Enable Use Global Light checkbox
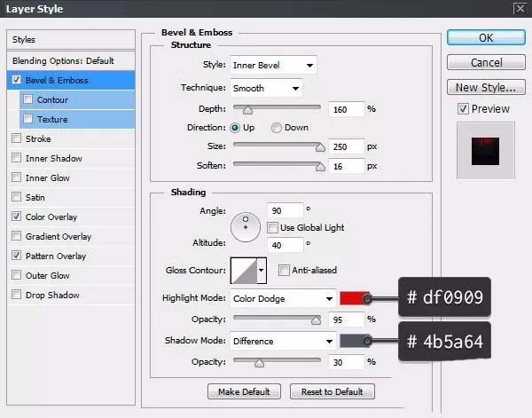The height and width of the screenshot is (418, 532). (x=272, y=227)
